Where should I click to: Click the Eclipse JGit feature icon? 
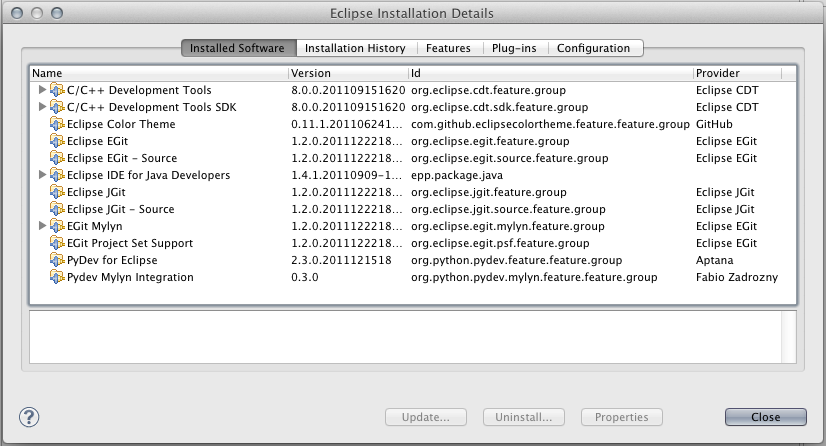(x=57, y=192)
